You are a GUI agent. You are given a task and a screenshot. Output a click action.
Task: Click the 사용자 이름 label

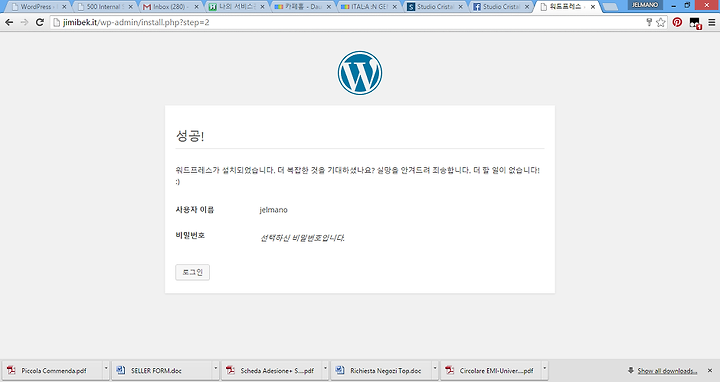[x=195, y=210]
